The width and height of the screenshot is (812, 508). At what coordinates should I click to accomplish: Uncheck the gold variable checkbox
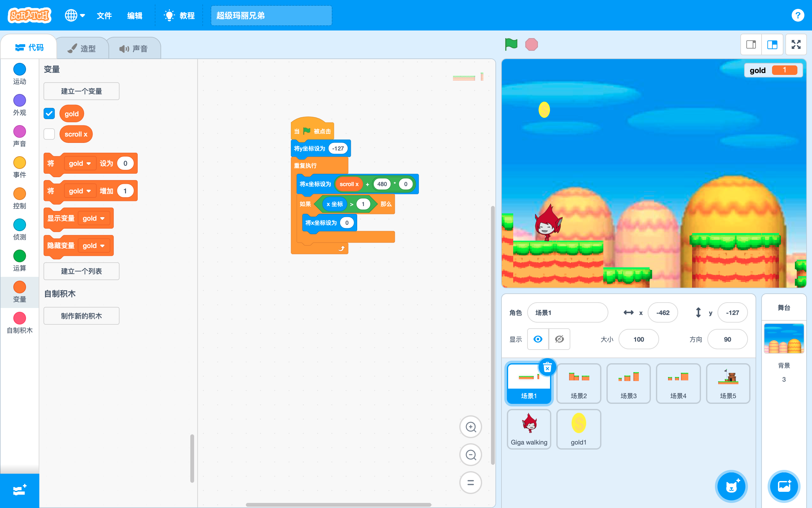tap(49, 114)
